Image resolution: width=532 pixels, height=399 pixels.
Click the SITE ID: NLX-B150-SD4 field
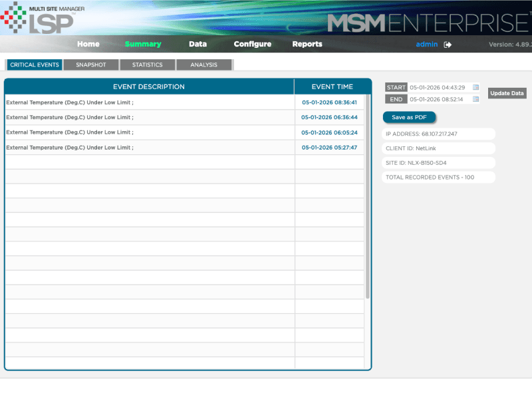coord(438,163)
